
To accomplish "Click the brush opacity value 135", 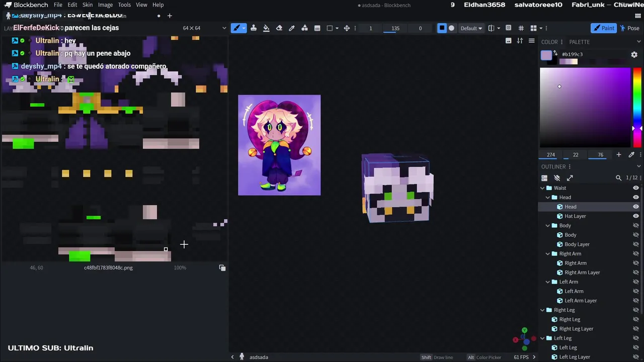I will tap(395, 28).
